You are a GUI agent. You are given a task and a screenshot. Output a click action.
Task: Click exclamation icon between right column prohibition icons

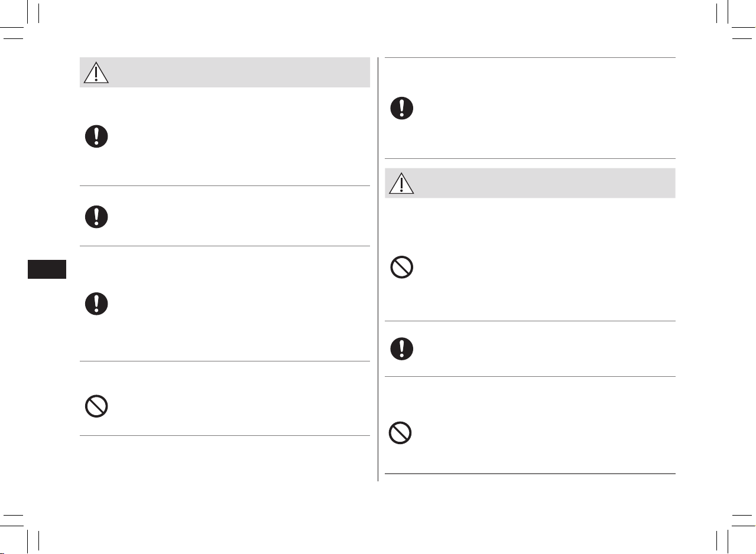(x=402, y=348)
